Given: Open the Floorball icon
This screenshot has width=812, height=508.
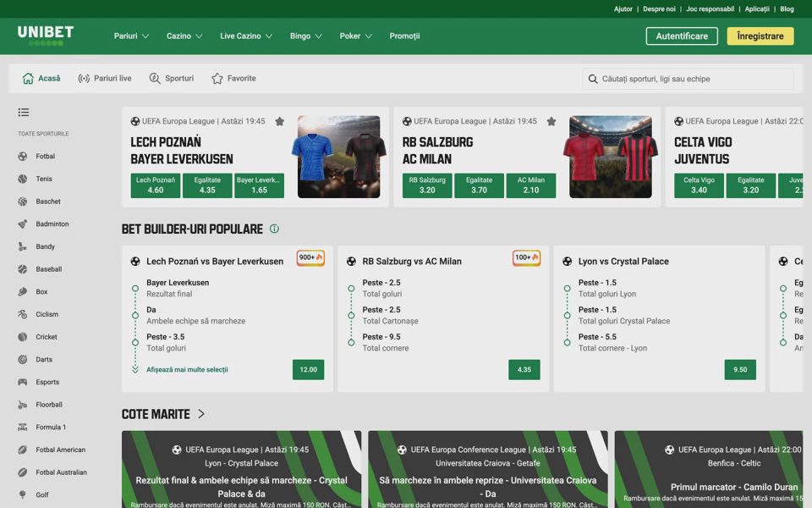Looking at the screenshot, I should pyautogui.click(x=22, y=405).
